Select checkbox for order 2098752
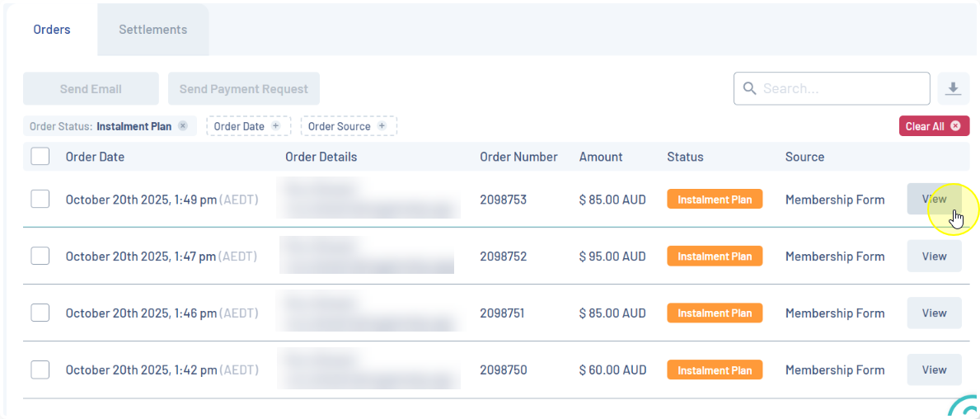The height and width of the screenshot is (419, 980). [x=40, y=257]
